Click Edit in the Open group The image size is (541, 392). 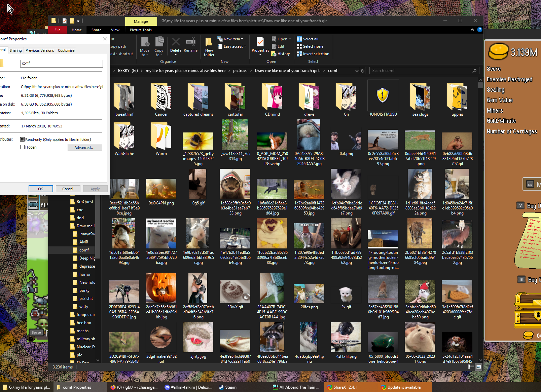[x=278, y=46]
